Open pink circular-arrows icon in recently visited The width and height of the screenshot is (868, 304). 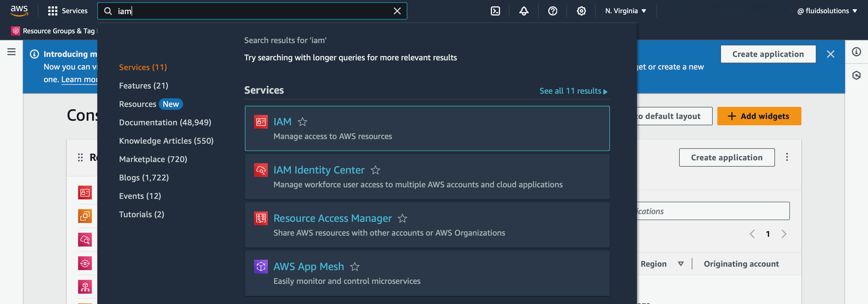click(x=85, y=263)
